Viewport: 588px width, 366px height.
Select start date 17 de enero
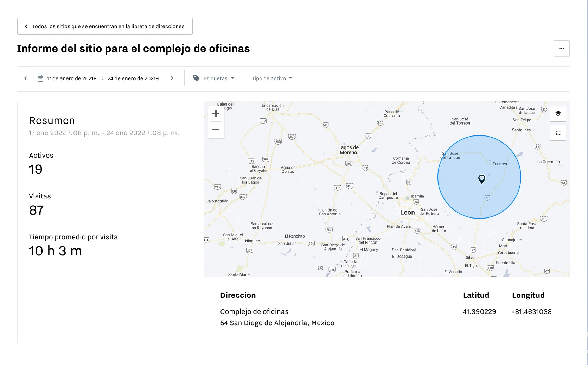tap(72, 78)
